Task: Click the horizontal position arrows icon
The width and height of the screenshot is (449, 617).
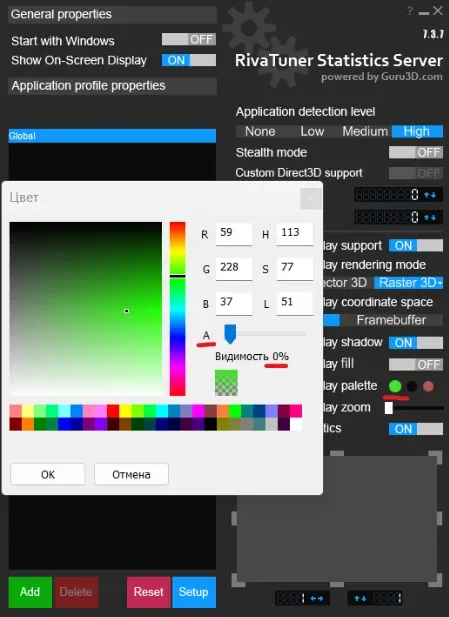Action: coord(316,599)
